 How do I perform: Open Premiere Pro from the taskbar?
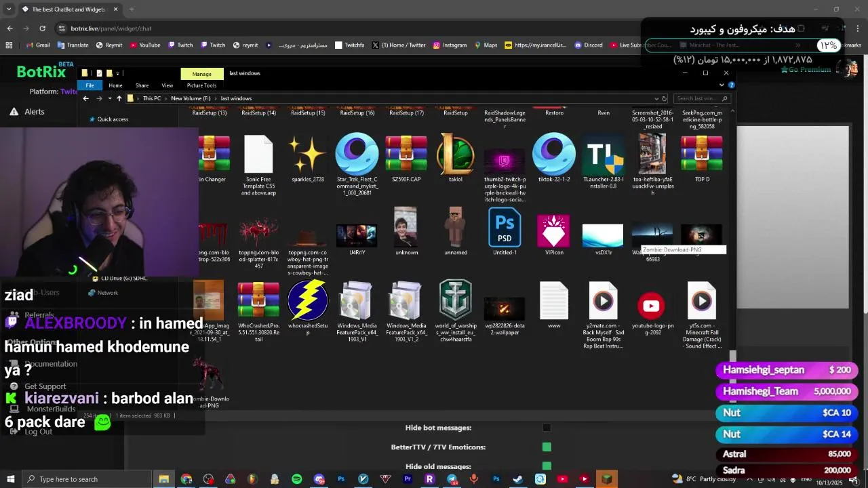click(408, 479)
